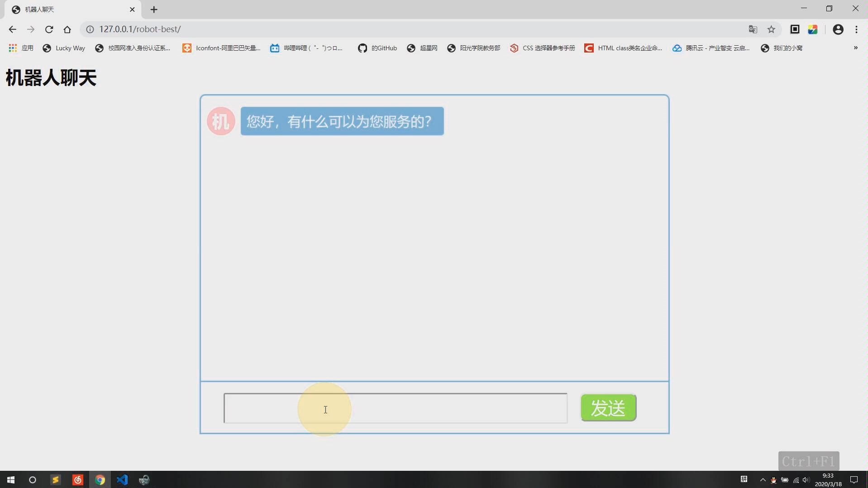Expand the hidden system tray icons
Image resolution: width=868 pixels, height=488 pixels.
tap(763, 480)
